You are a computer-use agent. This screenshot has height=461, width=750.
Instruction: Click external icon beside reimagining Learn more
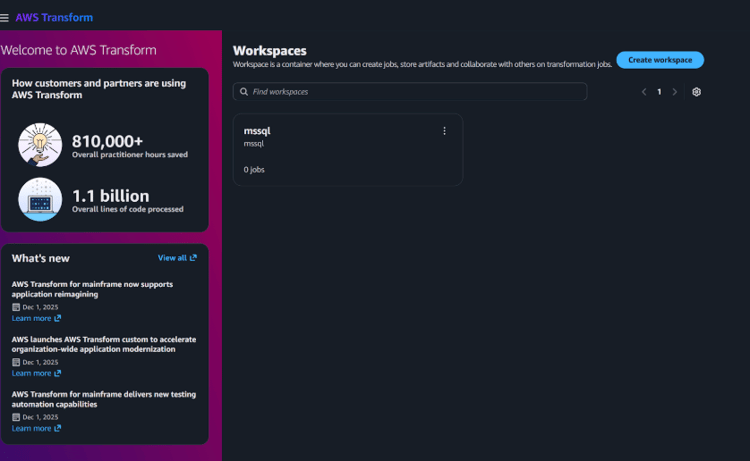pyautogui.click(x=57, y=318)
